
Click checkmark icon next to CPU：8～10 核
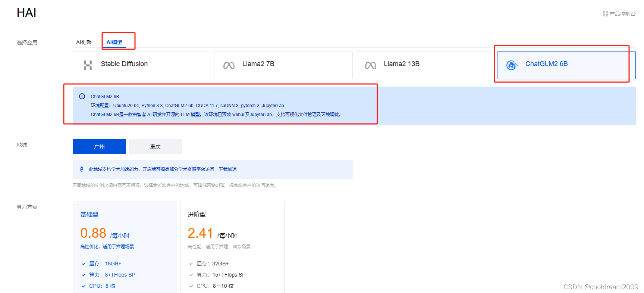pos(191,286)
